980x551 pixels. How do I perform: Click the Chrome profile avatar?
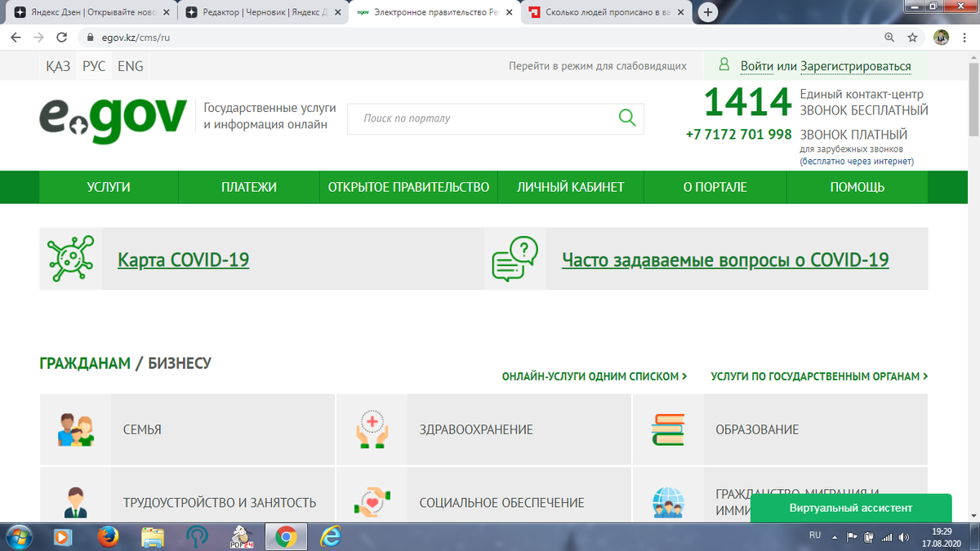(941, 38)
